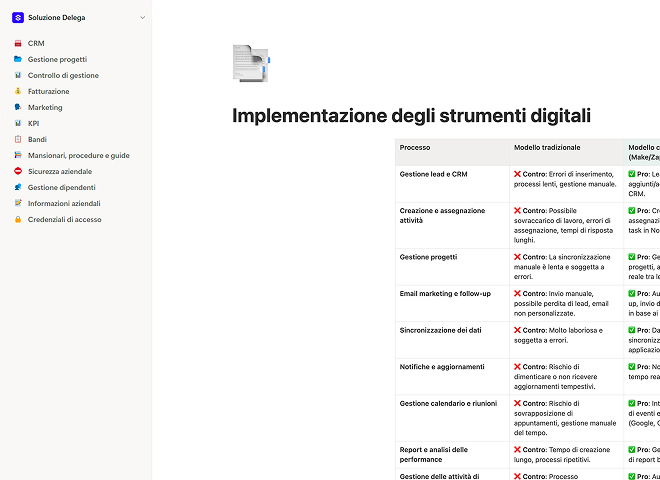Open Sicurezza aziendale page

[x=60, y=171]
